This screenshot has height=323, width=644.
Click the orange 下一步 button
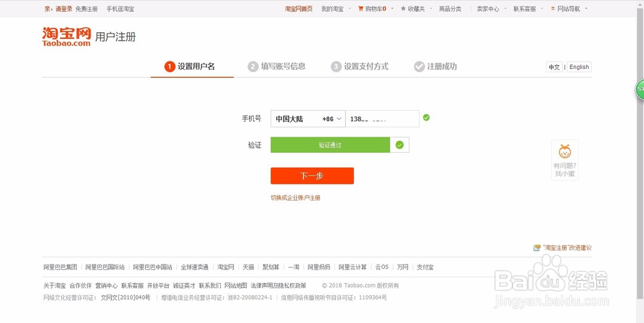pyautogui.click(x=312, y=176)
